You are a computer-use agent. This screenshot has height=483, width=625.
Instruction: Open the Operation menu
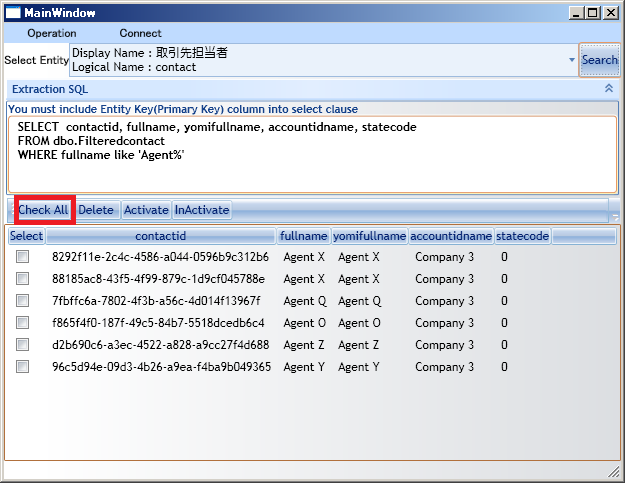coord(52,33)
